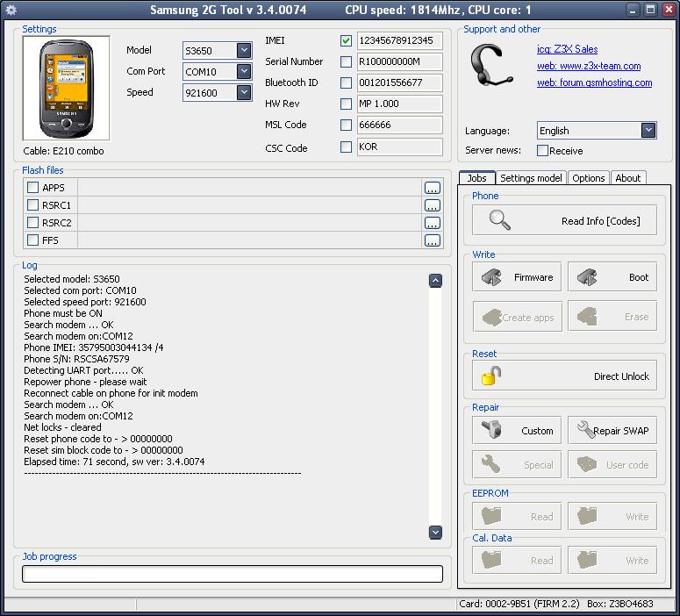Click the 'Box: Z3BO4683' status text
Image resolution: width=680 pixels, height=616 pixels.
click(x=620, y=604)
